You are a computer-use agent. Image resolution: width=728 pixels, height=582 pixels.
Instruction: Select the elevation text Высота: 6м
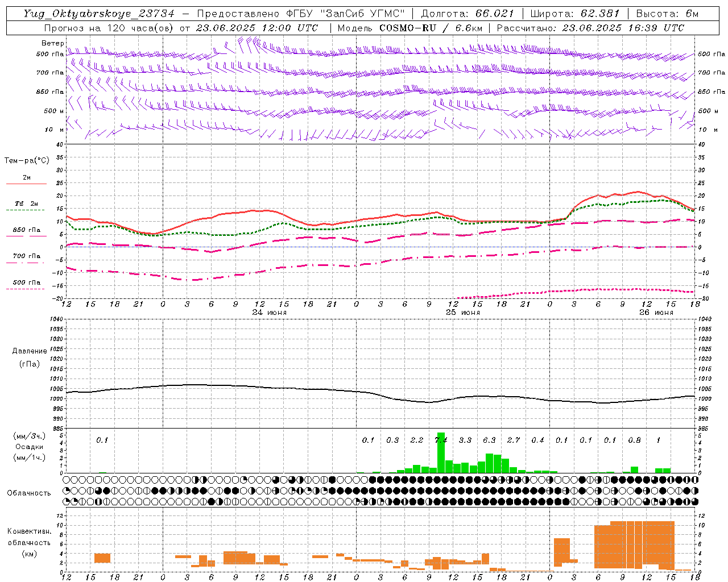(667, 14)
